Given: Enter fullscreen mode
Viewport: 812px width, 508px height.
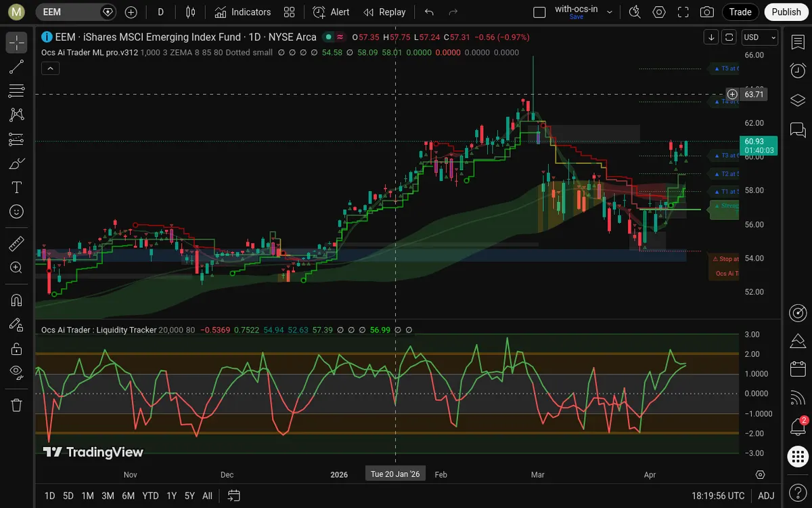Looking at the screenshot, I should 683,12.
